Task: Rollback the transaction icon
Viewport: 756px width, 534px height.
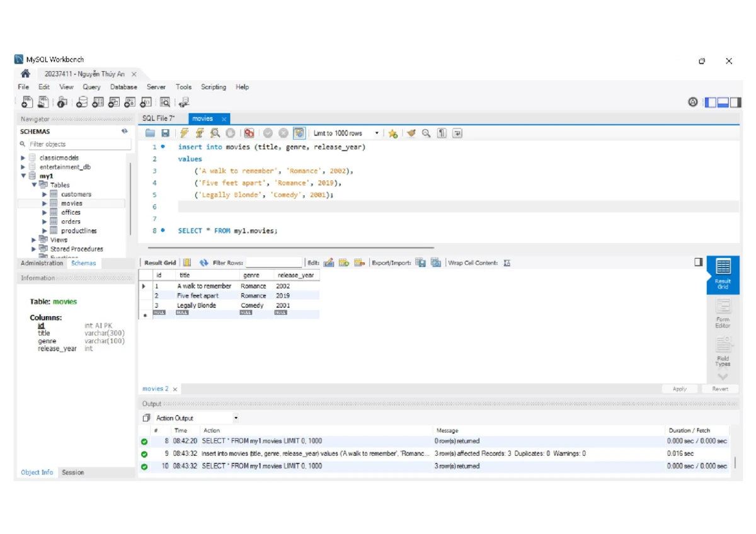Action: (283, 133)
